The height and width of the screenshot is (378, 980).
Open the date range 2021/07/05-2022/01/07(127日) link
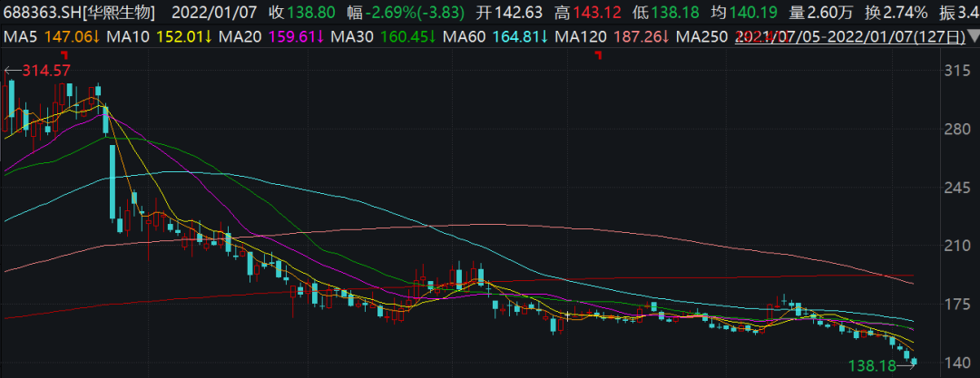click(x=849, y=37)
